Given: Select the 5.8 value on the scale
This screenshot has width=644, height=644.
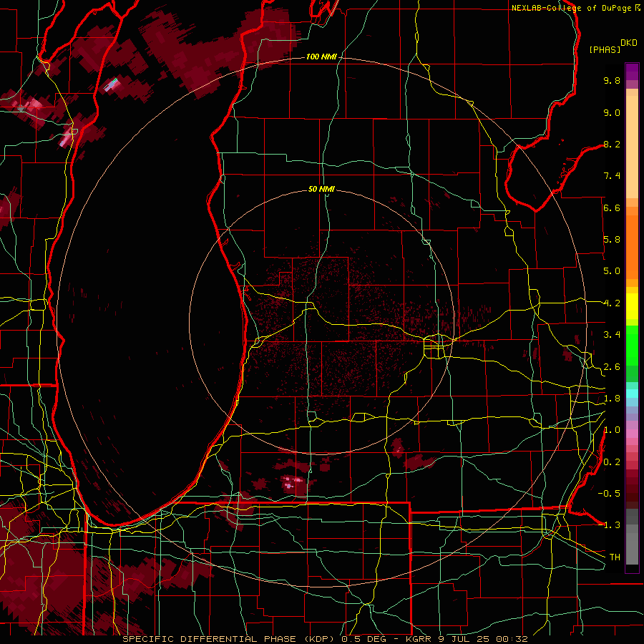Looking at the screenshot, I should 612,240.
